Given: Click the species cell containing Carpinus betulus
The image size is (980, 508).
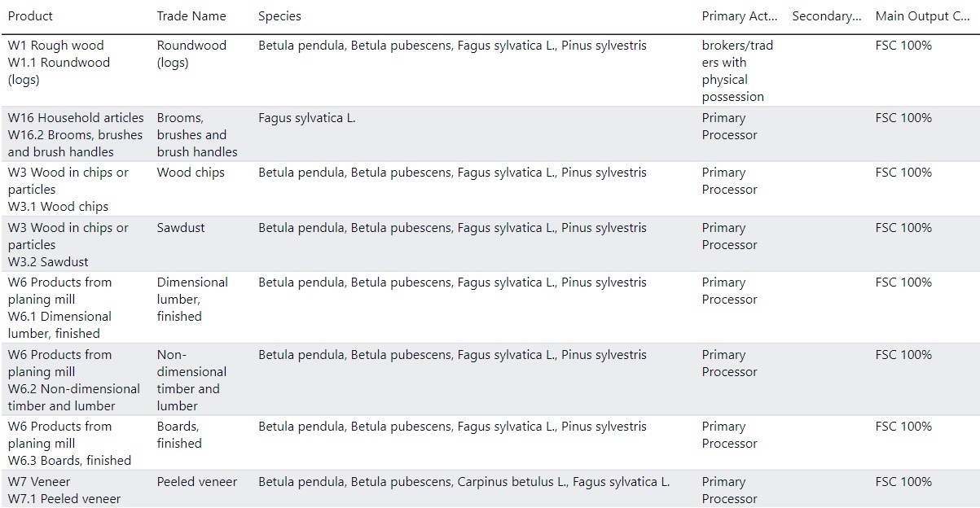Looking at the screenshot, I should (x=464, y=482).
